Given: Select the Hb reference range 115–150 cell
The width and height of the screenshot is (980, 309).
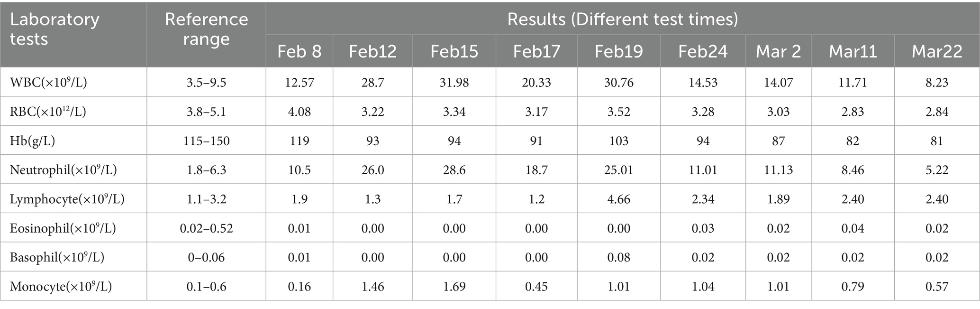Looking at the screenshot, I should (206, 141).
